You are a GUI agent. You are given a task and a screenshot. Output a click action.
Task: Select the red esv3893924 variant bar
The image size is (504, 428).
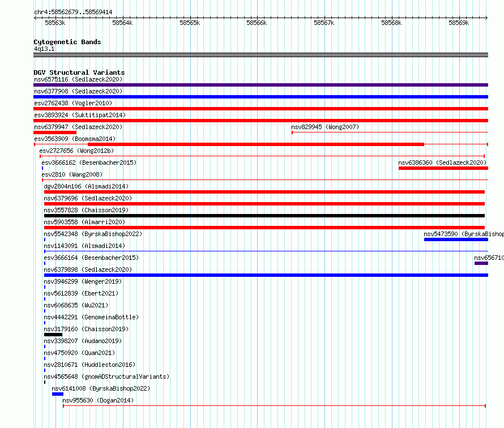[x=260, y=121]
